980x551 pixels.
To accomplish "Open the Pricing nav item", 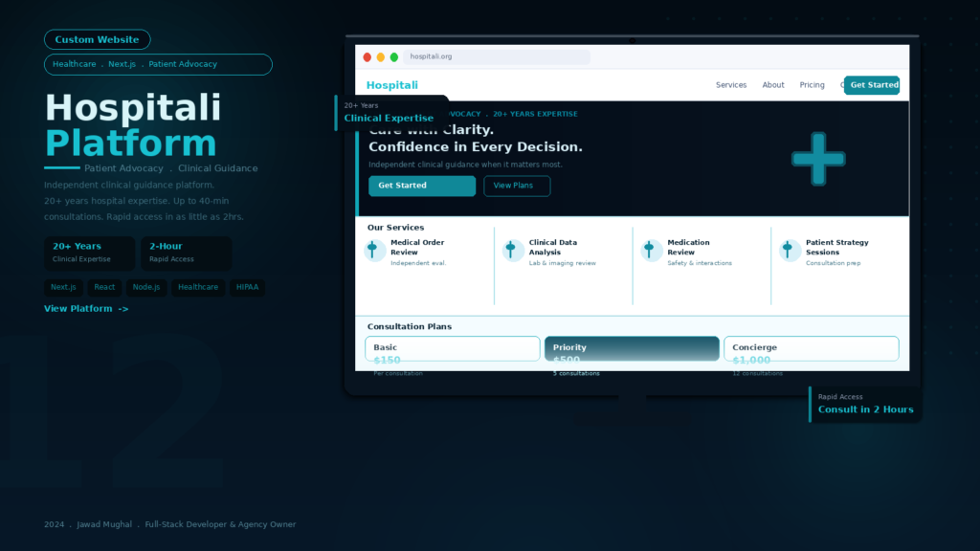I will [812, 85].
